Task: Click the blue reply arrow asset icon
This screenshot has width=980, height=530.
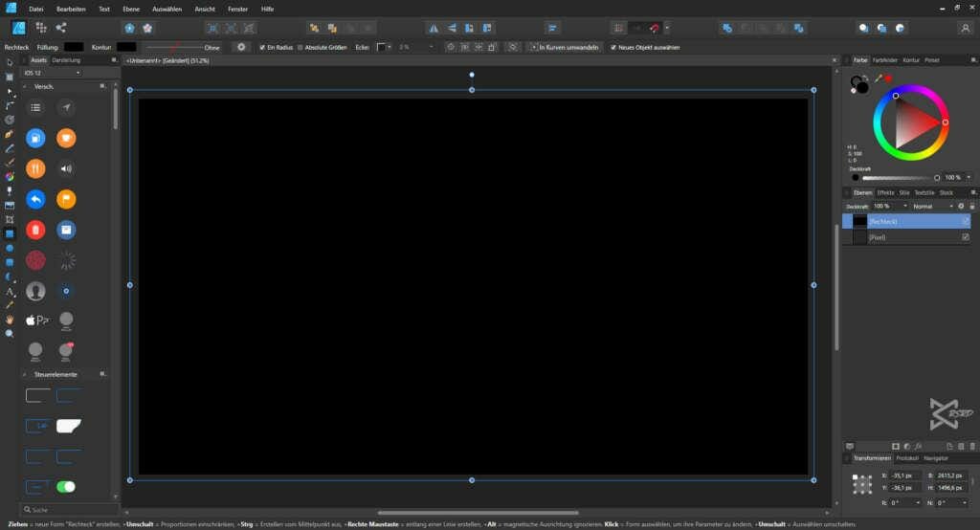Action: 35,199
